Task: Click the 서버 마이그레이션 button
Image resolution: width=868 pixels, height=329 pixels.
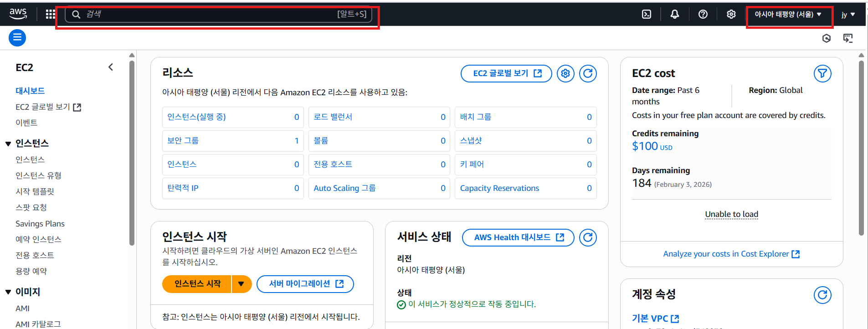Action: (305, 284)
